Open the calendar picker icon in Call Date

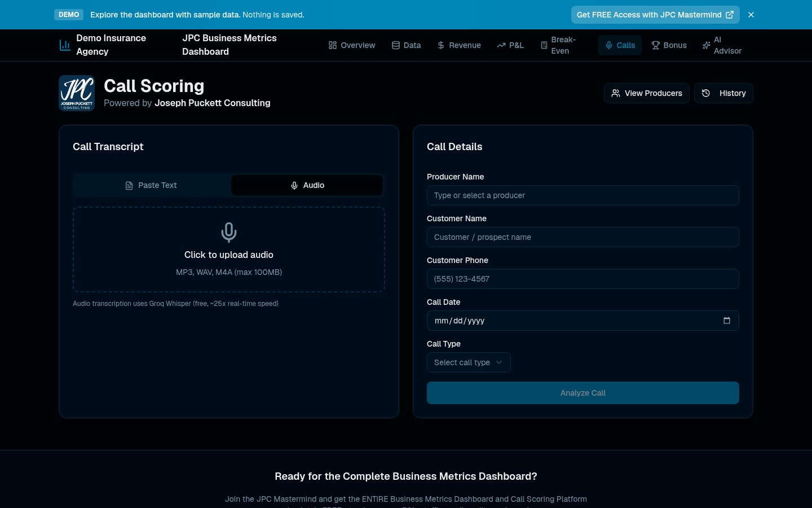(727, 321)
